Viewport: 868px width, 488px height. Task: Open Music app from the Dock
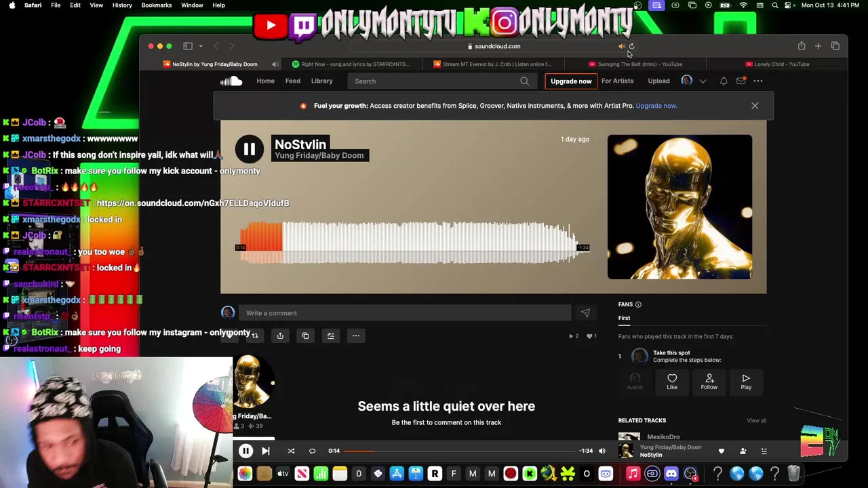633,474
